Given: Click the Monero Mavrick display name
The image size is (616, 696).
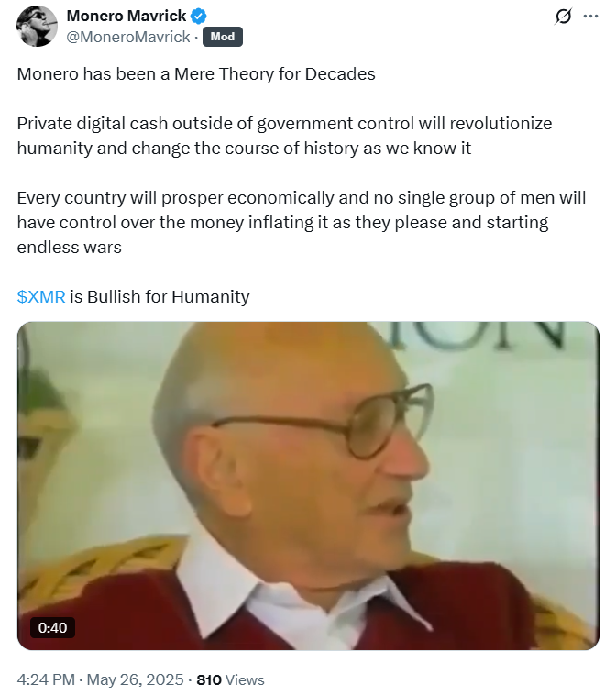Looking at the screenshot, I should pos(126,16).
